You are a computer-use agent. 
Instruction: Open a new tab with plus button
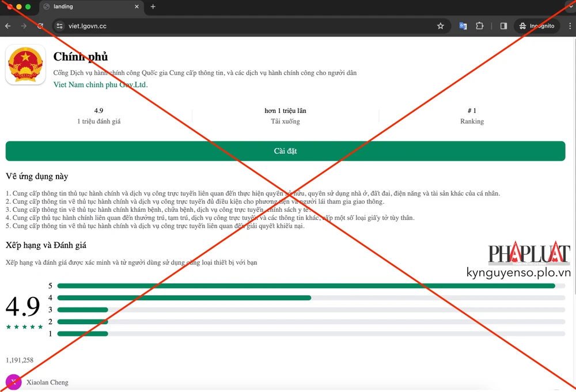coord(153,7)
